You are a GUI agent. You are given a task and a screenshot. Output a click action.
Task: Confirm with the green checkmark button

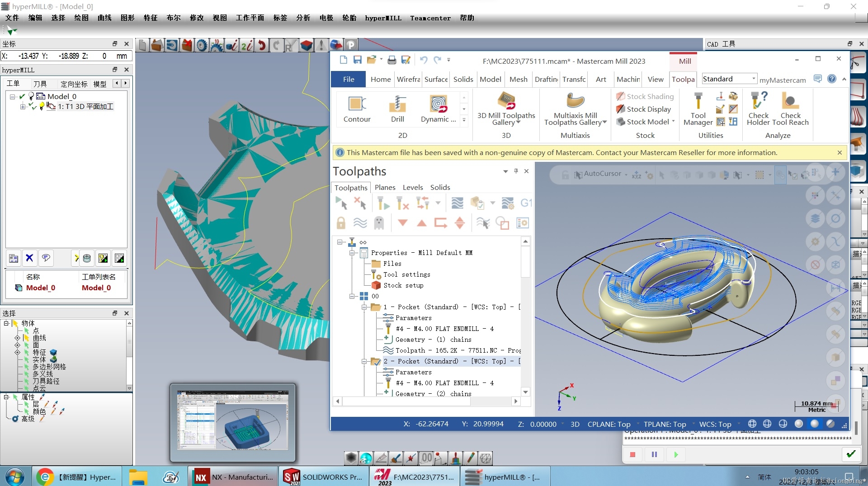pyautogui.click(x=851, y=454)
